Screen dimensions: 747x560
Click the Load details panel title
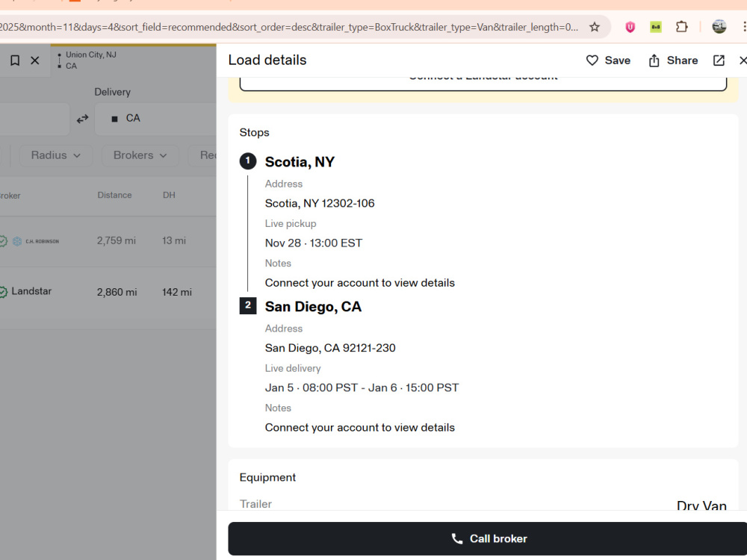pos(267,60)
